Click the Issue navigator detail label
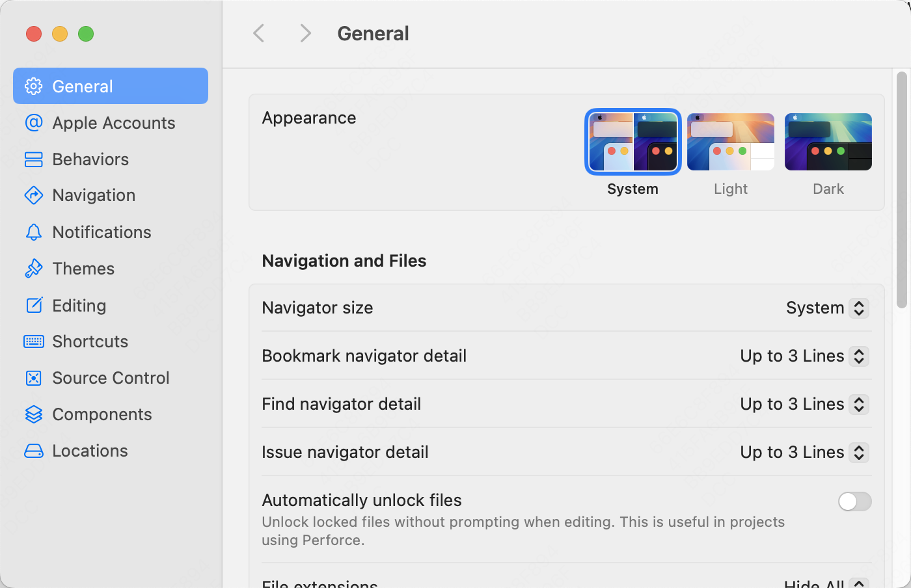Screen dimensions: 911x588 (x=345, y=452)
